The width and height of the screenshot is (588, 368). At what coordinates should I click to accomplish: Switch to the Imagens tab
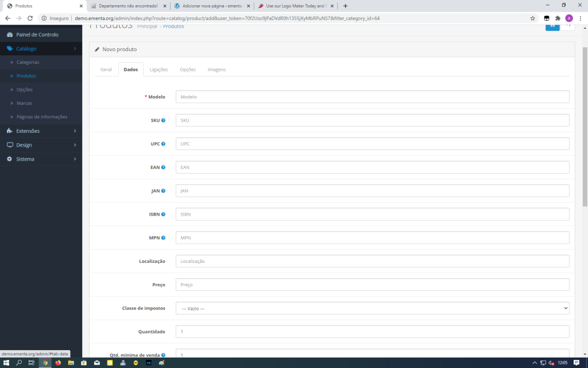tap(216, 70)
